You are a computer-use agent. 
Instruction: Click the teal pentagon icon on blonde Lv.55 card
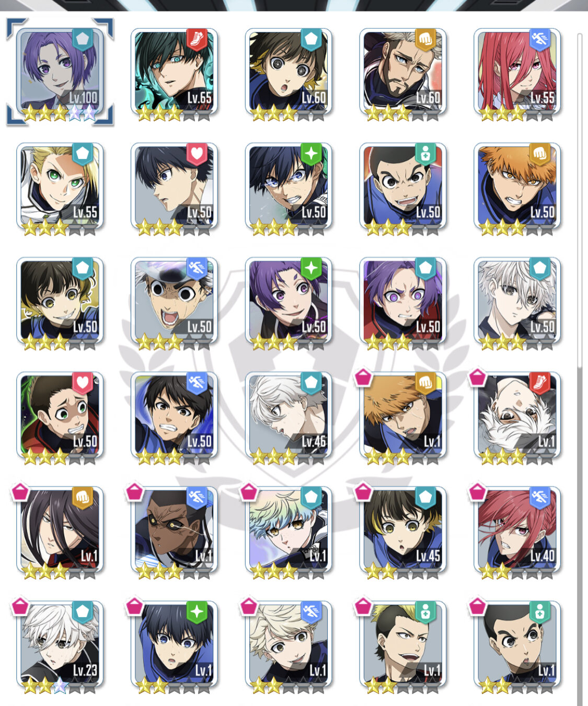pyautogui.click(x=82, y=154)
